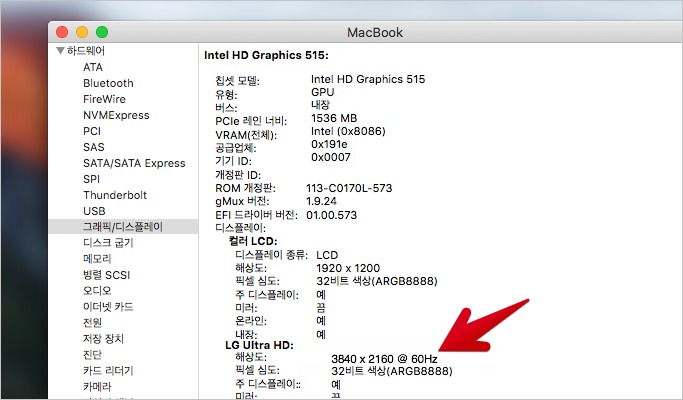Screen dimensions: 683x400
Task: Click the GPU type value
Action: point(322,92)
